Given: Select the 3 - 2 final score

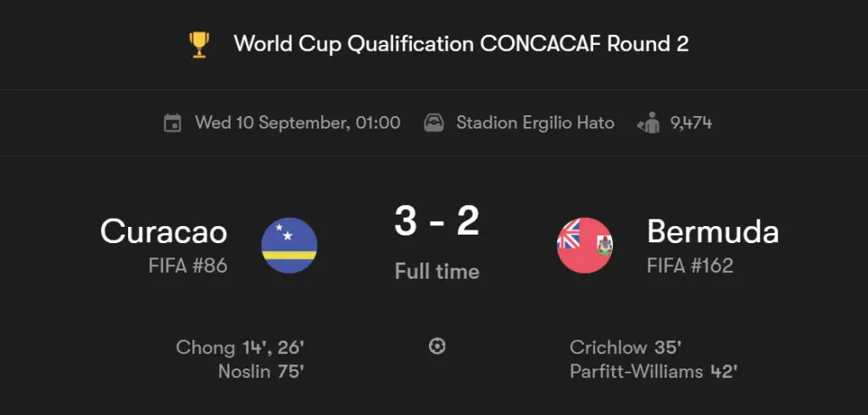Looking at the screenshot, I should 437,221.
